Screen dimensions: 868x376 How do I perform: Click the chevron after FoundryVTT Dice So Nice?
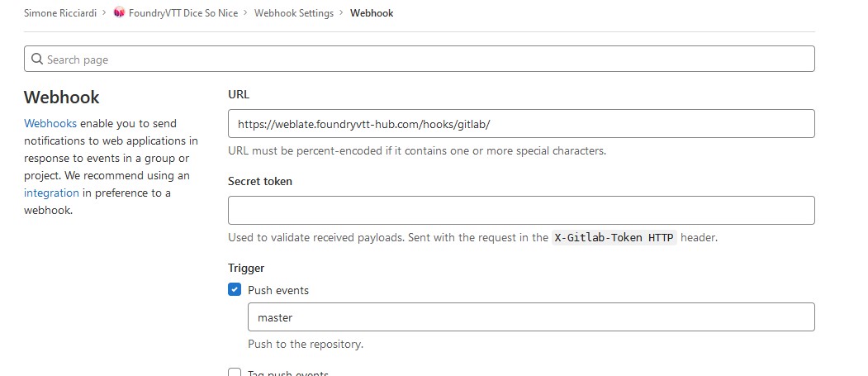coord(244,12)
